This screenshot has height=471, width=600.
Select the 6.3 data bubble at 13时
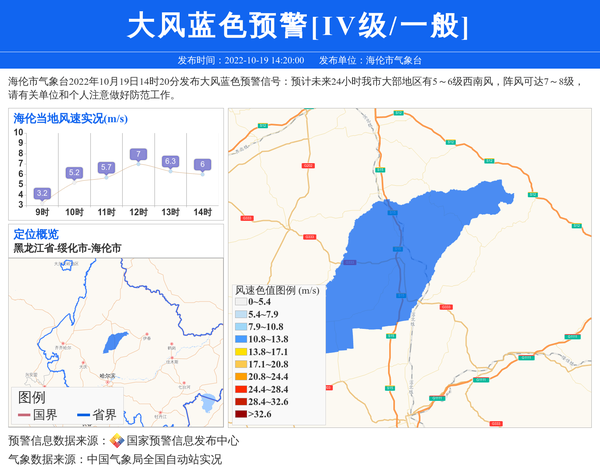coord(170,161)
